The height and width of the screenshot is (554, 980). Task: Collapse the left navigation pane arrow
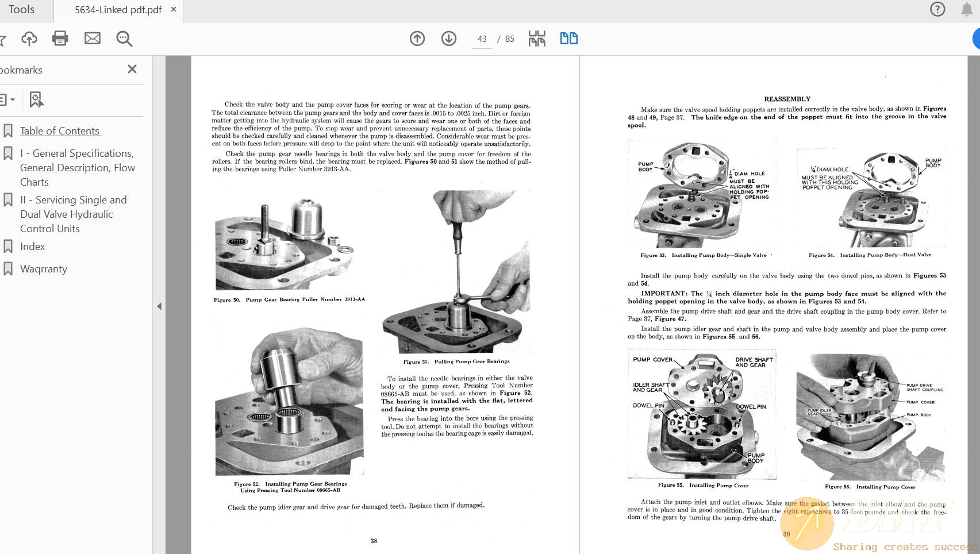click(x=159, y=306)
